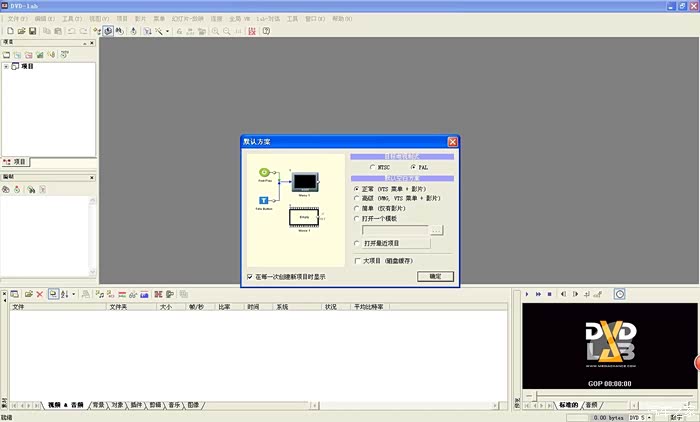Click the zoom in magnifier icon
Image resolution: width=700 pixels, height=422 pixels.
click(216, 31)
